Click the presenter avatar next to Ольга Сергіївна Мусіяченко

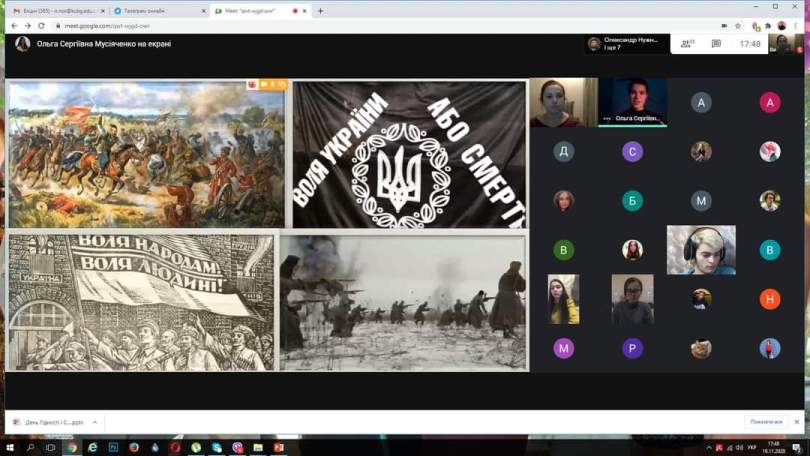click(22, 44)
